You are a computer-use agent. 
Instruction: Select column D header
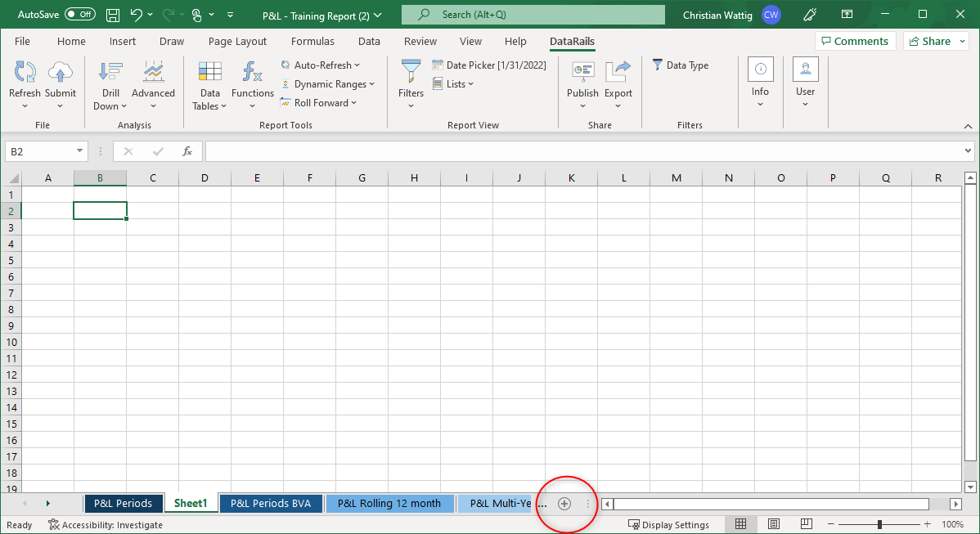205,178
